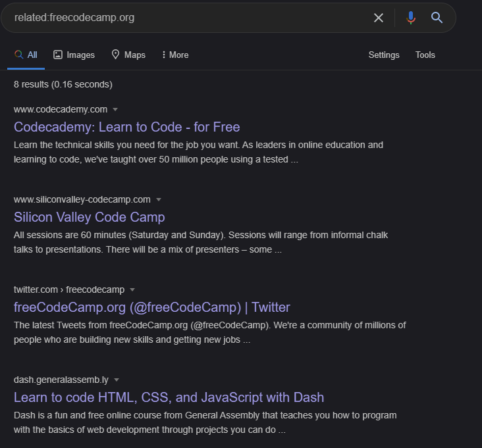Expand options arrow next to www.codecademy.com
The image size is (482, 448).
tap(115, 109)
